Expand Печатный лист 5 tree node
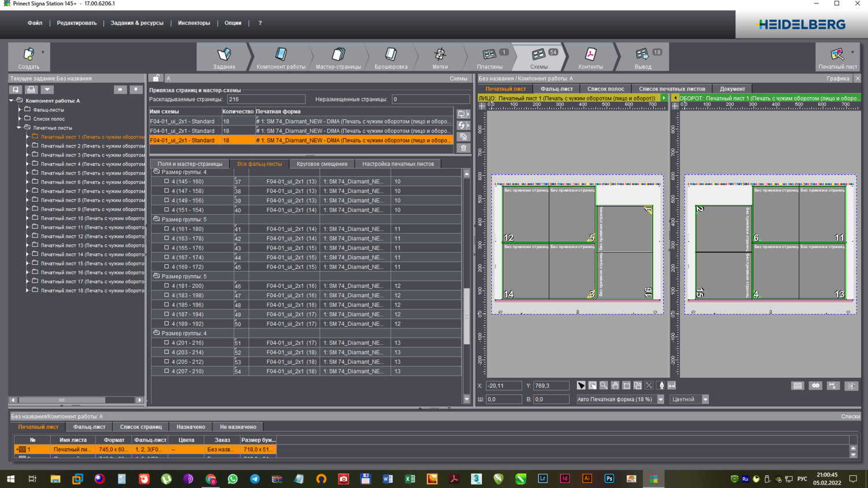This screenshot has width=868, height=488. (x=27, y=173)
